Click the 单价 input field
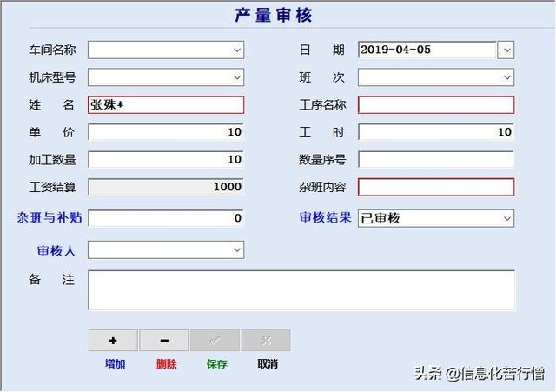Image resolution: width=556 pixels, height=392 pixels. point(166,132)
